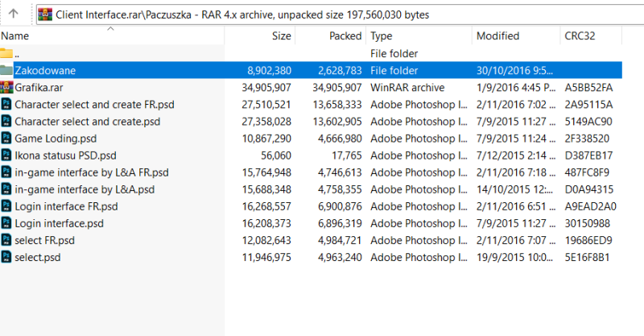Screen dimensions: 644x336
Task: Sort files by the Size column header
Action: (x=281, y=36)
